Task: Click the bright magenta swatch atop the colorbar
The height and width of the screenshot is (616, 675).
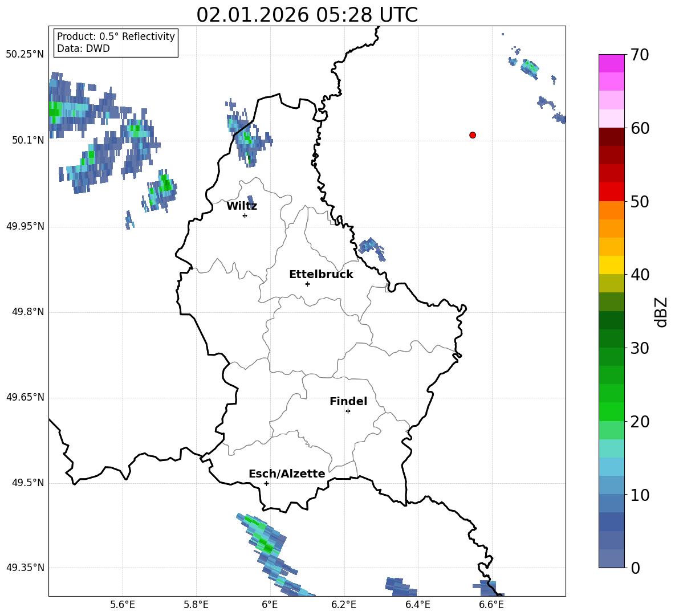Action: tap(612, 63)
